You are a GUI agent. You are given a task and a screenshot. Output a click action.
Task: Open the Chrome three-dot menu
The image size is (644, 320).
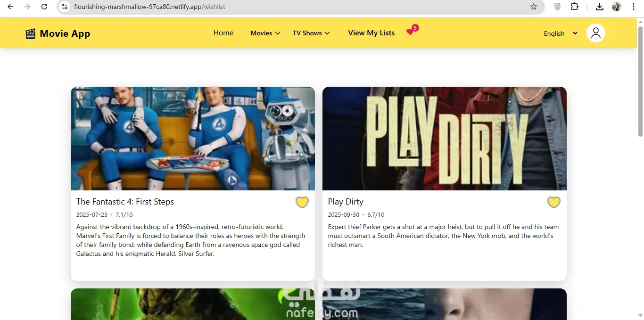634,7
